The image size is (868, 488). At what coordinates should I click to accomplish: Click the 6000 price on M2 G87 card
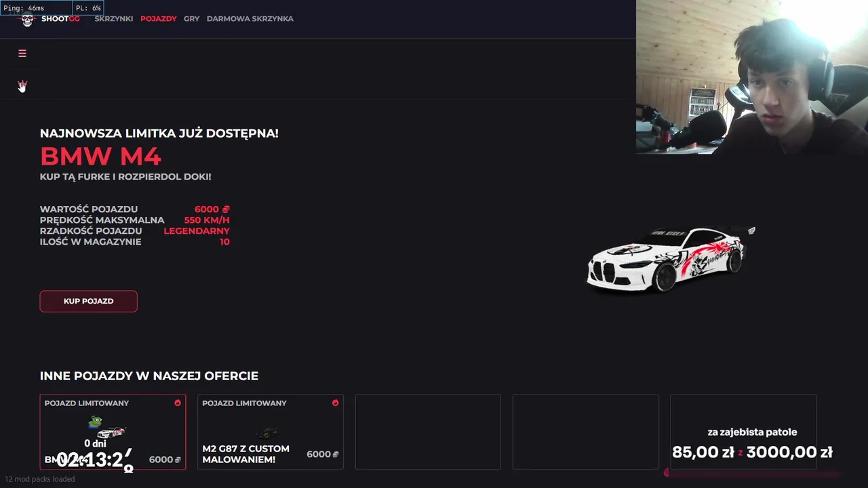(319, 454)
